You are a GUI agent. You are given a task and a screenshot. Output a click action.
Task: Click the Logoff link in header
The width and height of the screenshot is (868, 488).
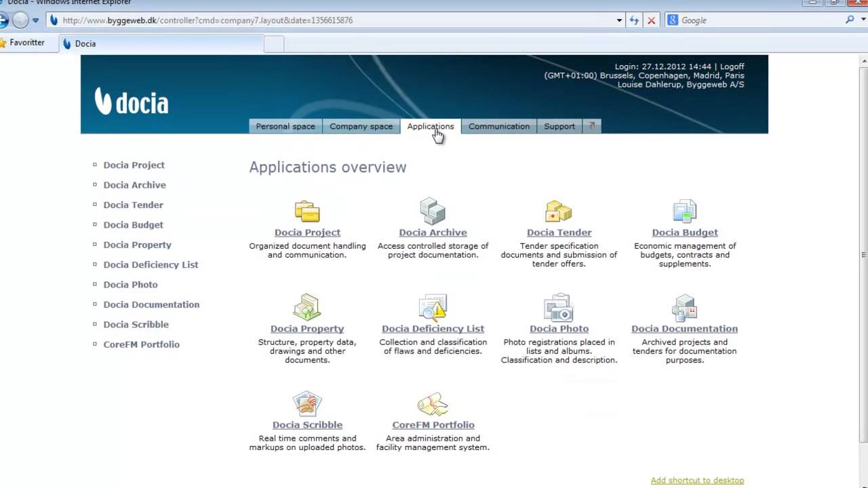click(732, 66)
